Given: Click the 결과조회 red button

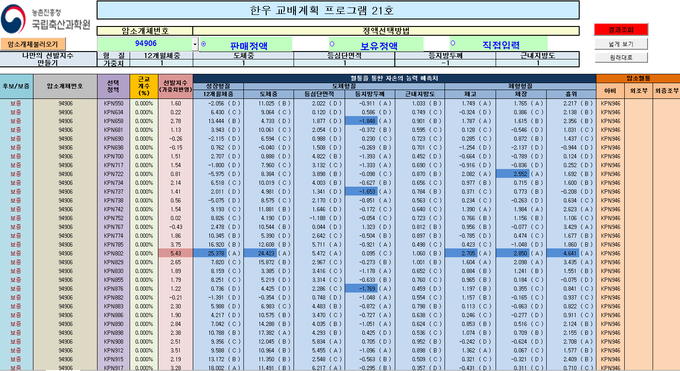Looking at the screenshot, I should [x=621, y=30].
